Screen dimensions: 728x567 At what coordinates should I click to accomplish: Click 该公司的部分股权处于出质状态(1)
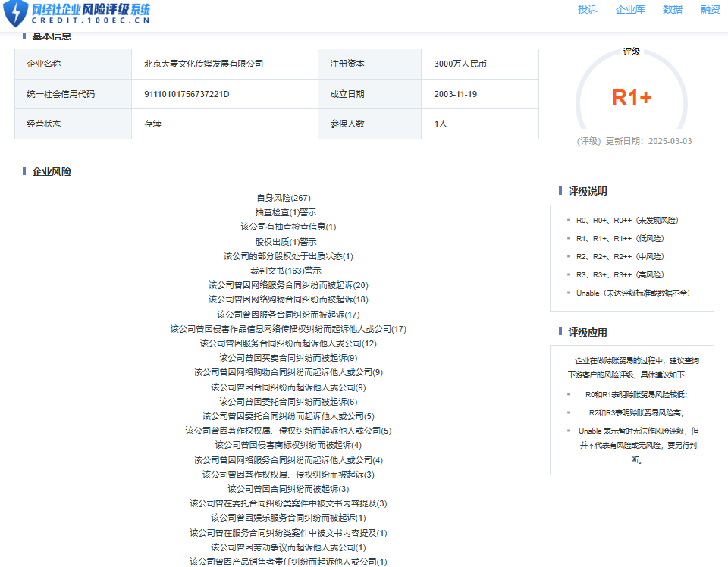click(288, 256)
